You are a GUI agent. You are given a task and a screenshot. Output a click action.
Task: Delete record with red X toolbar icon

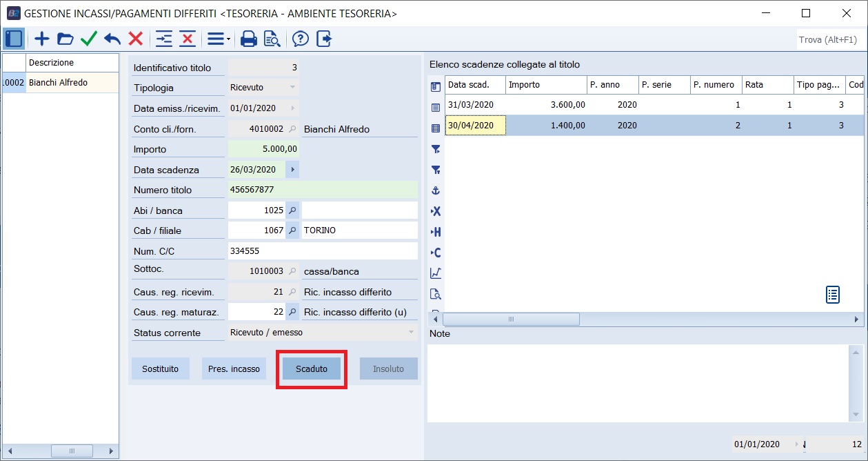click(136, 39)
